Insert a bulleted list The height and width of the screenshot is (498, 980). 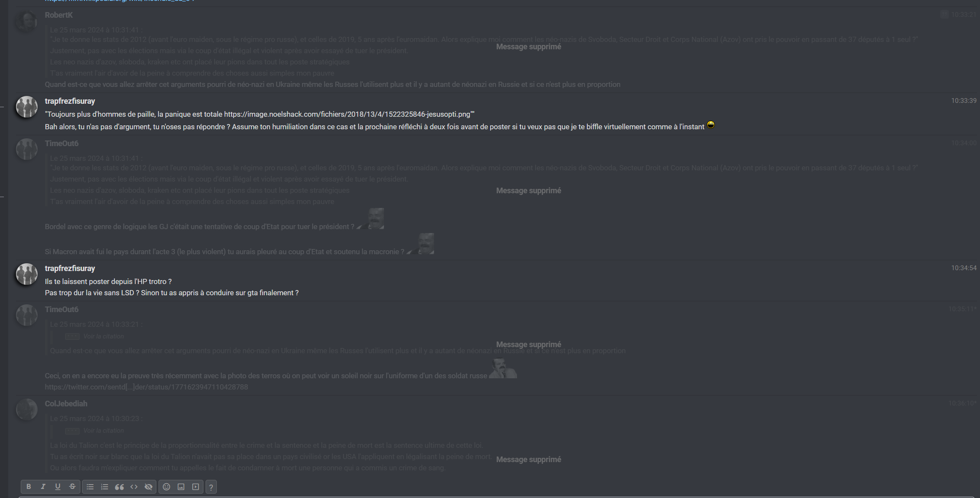(x=90, y=487)
